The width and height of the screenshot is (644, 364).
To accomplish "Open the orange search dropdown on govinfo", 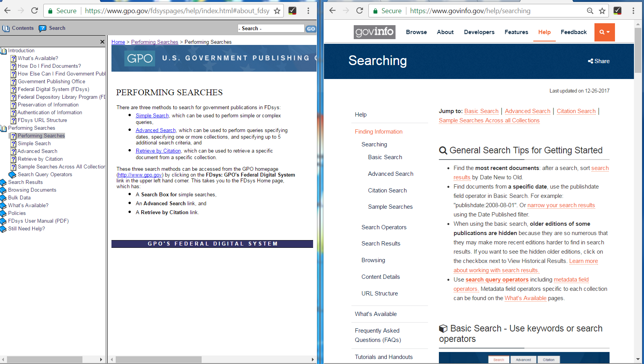I will pos(604,32).
